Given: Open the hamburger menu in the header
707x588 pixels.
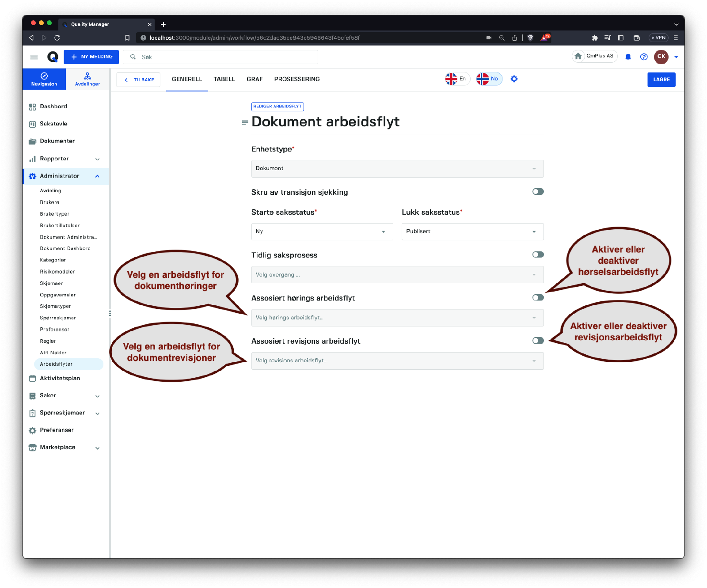Looking at the screenshot, I should [x=34, y=57].
